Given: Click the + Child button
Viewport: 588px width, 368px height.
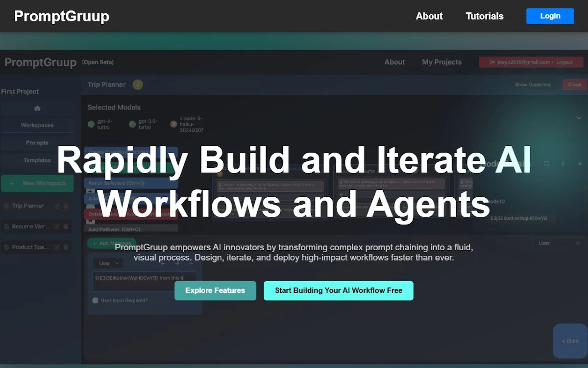Looking at the screenshot, I should (570, 341).
